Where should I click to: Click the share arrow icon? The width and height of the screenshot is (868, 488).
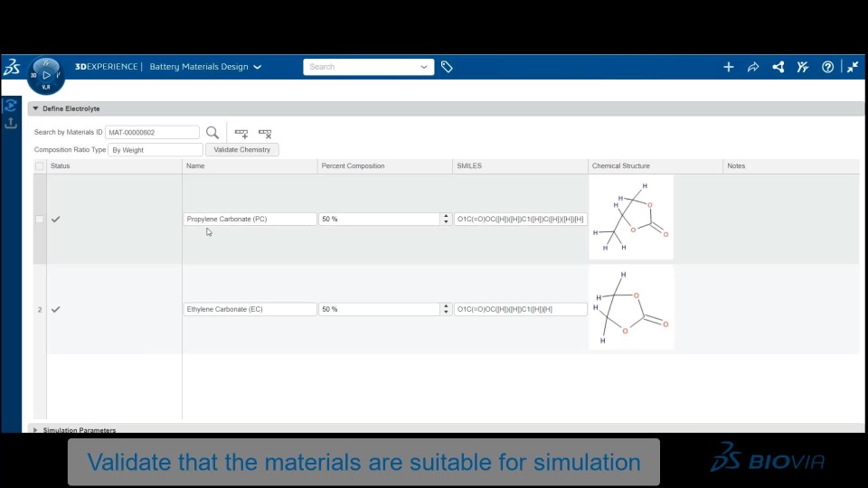[x=753, y=67]
